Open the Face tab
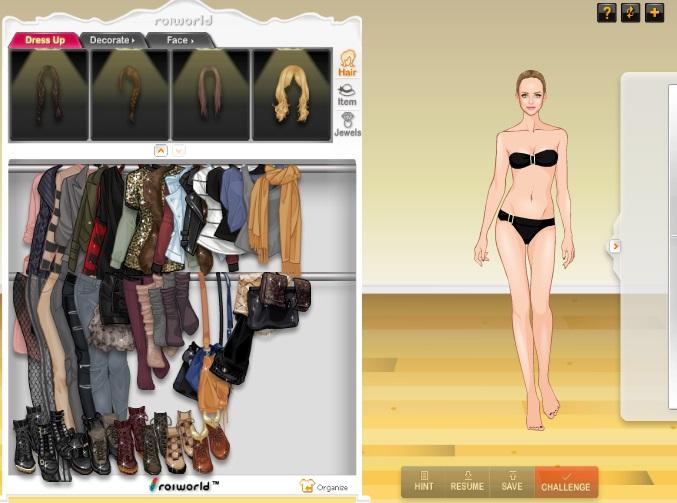The width and height of the screenshot is (677, 503). click(180, 40)
